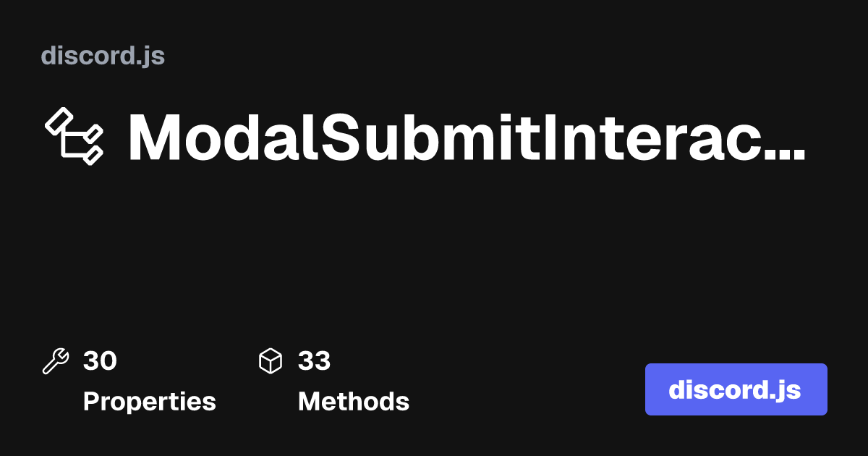This screenshot has height=456, width=868.
Task: Select the bottom-right node of the class icon
Action: tap(93, 153)
